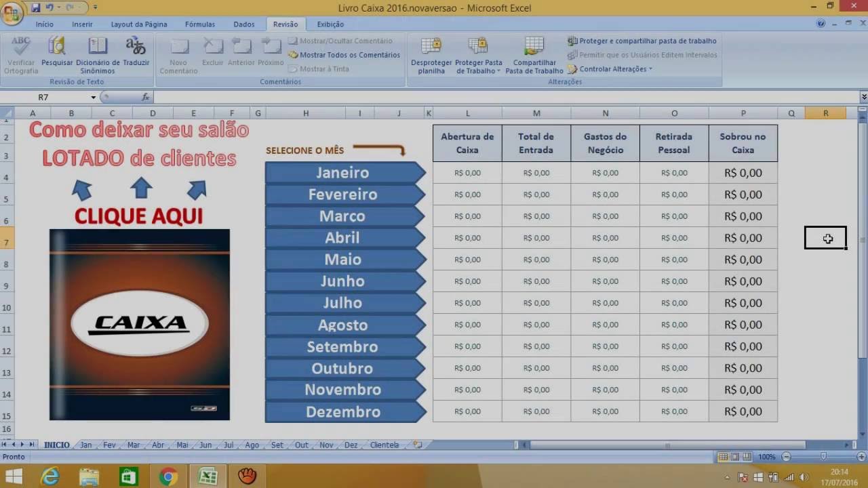This screenshot has height=488, width=868.
Task: Switch to the Clientela sheet tab
Action: pyautogui.click(x=384, y=445)
